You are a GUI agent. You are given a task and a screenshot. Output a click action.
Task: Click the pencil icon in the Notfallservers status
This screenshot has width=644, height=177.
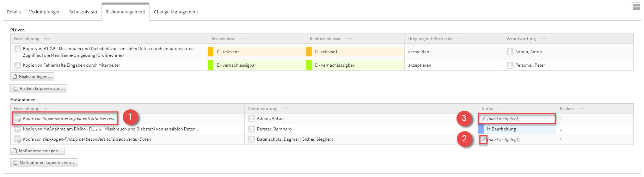(484, 119)
